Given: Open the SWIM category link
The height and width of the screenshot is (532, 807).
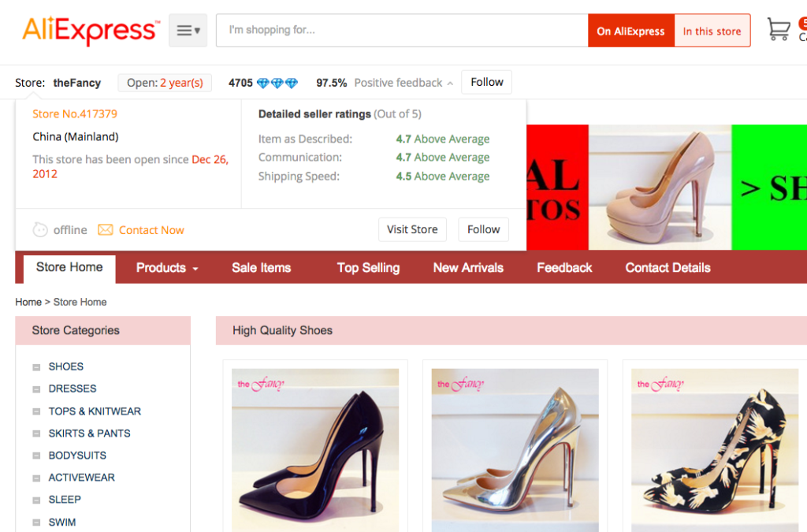Looking at the screenshot, I should pyautogui.click(x=62, y=523).
